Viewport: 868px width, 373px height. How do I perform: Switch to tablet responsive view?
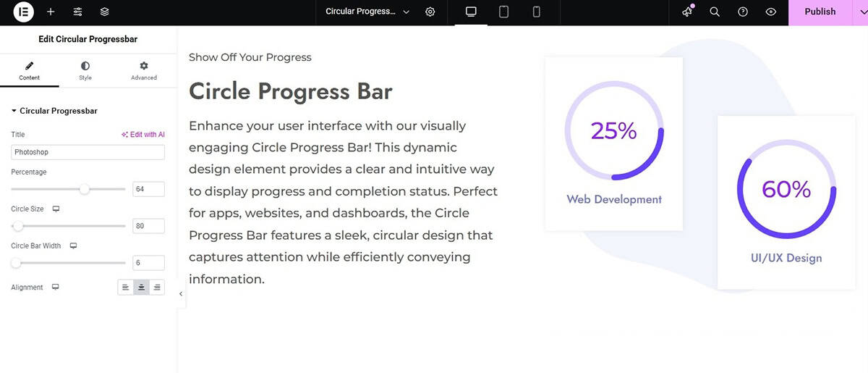coord(504,12)
